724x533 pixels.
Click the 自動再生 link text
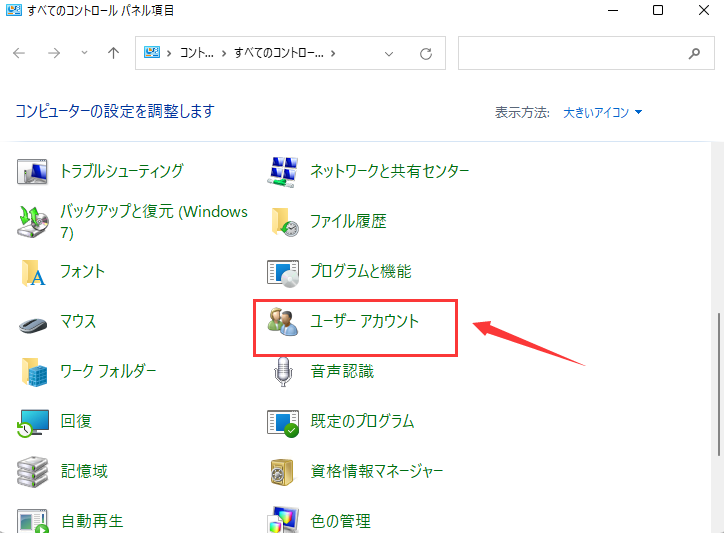pos(92,521)
